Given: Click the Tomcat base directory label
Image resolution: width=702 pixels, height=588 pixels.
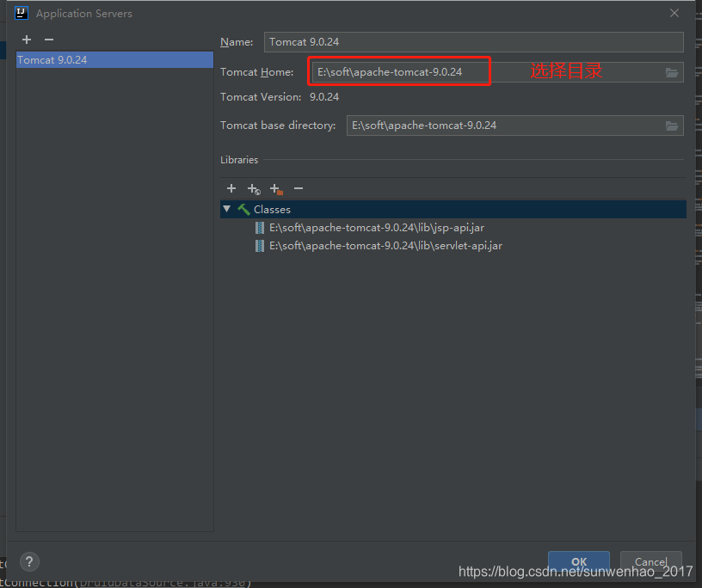Looking at the screenshot, I should click(278, 126).
